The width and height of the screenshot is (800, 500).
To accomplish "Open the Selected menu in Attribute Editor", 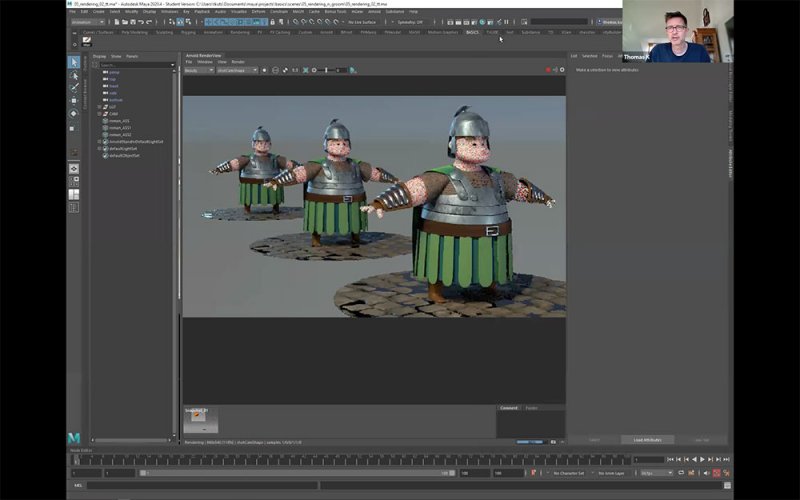I will (x=589, y=56).
